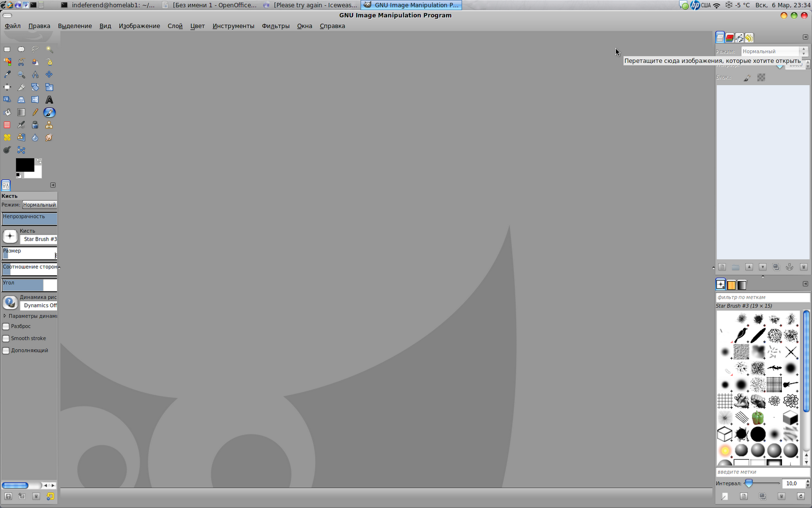
Task: Select the Foreground Select tool
Action: coord(35,62)
